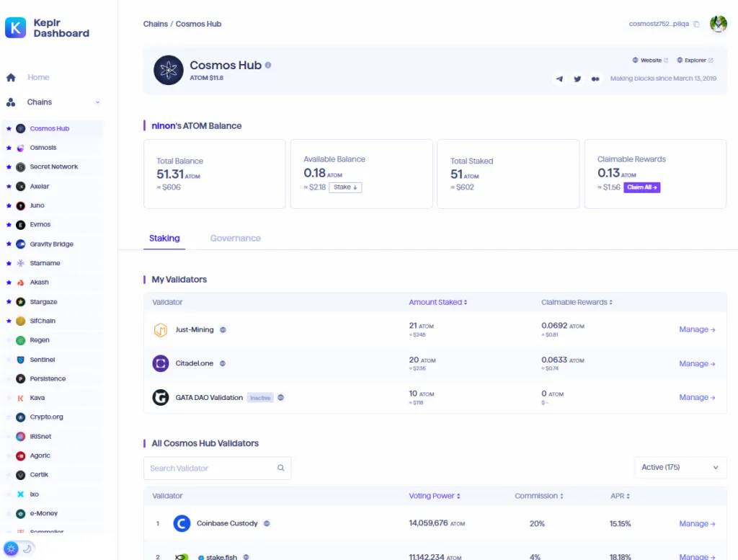Viewport: 738px width, 560px height.
Task: Click the GATA DAO Validation logo
Action: point(161,398)
